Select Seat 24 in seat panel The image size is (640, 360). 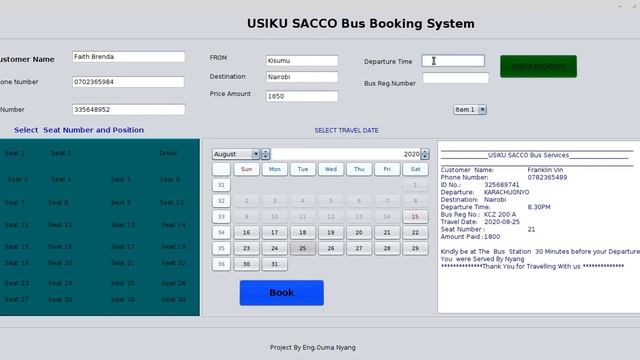click(60, 283)
